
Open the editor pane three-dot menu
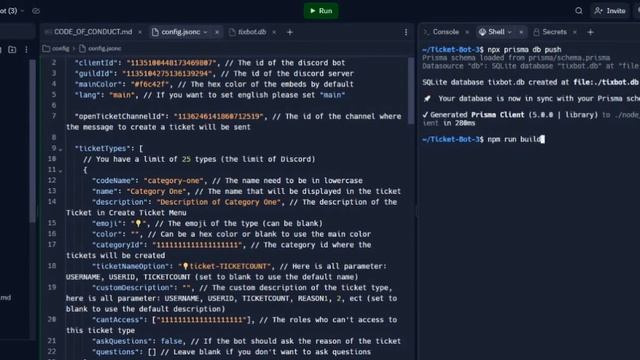tap(406, 32)
